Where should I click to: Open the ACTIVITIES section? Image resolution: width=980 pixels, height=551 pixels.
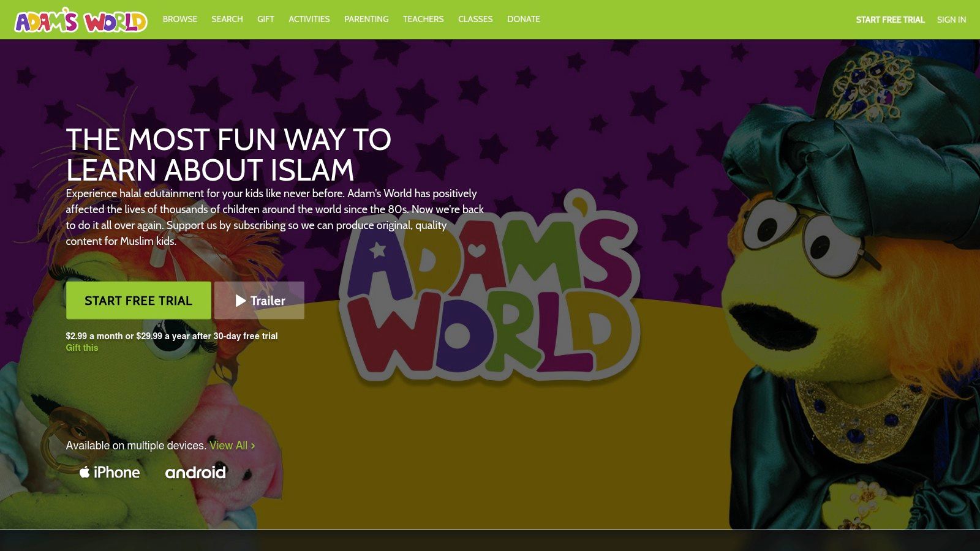[309, 19]
